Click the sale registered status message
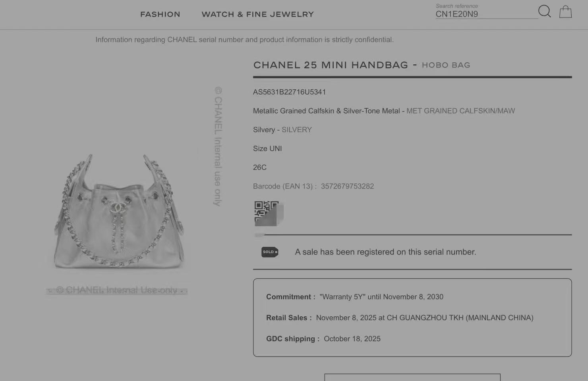The width and height of the screenshot is (588, 381). 385,252
